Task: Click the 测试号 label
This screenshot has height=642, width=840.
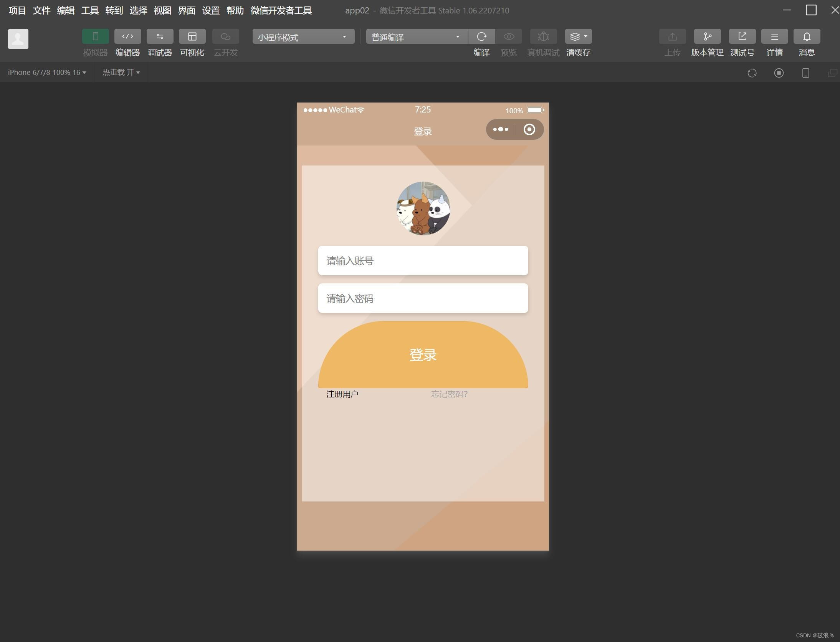Action: pyautogui.click(x=742, y=53)
